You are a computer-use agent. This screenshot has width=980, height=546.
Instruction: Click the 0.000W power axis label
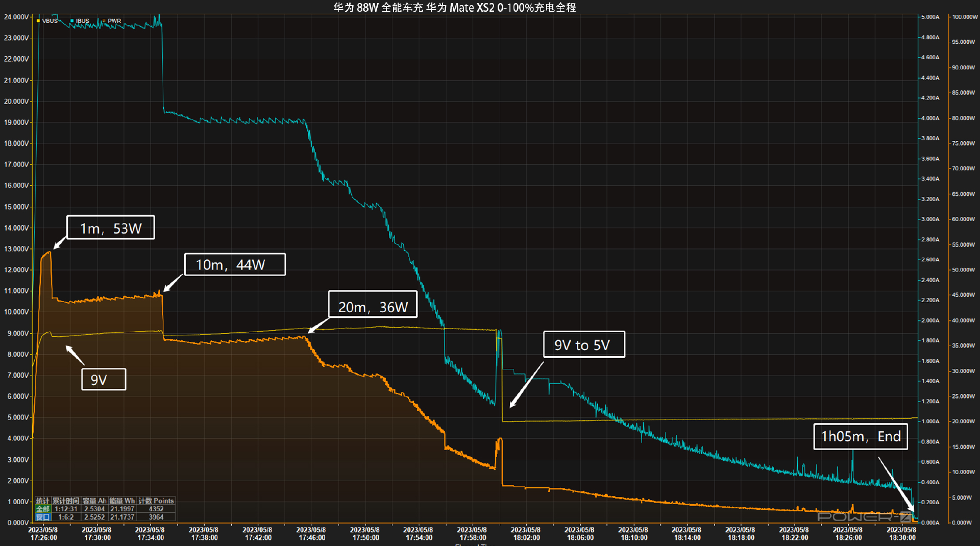pos(963,523)
